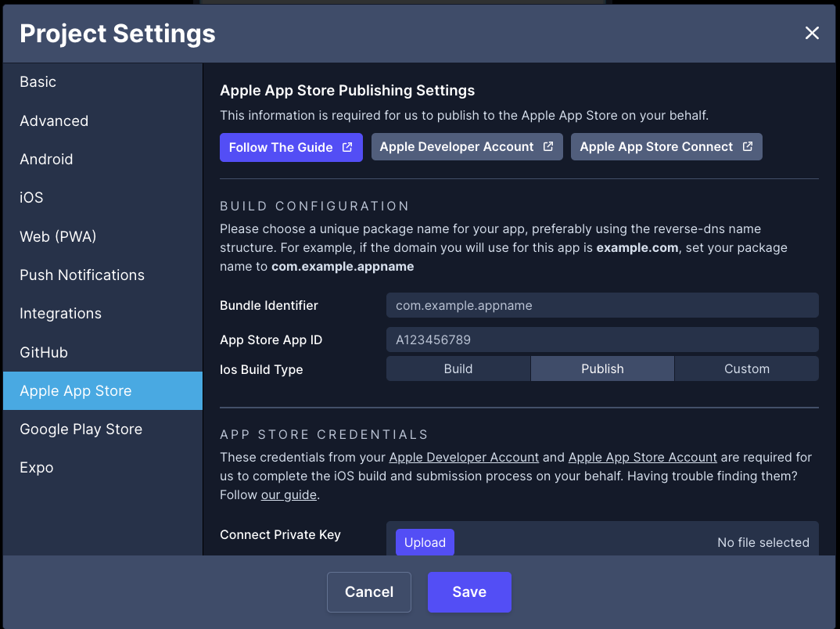Click the Bundle Identifier label

(269, 305)
